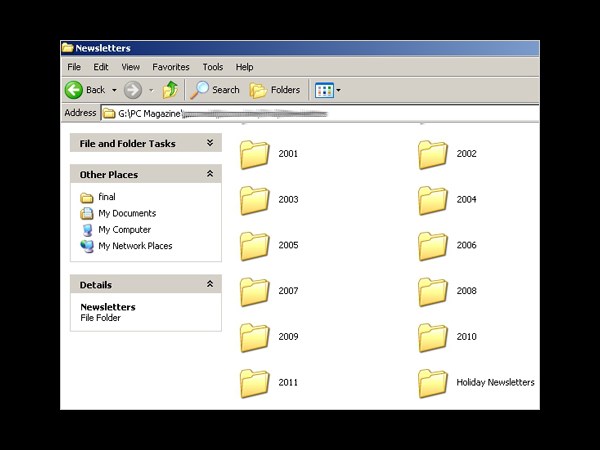Collapse the Details panel
Image resolution: width=600 pixels, height=450 pixels.
(210, 285)
